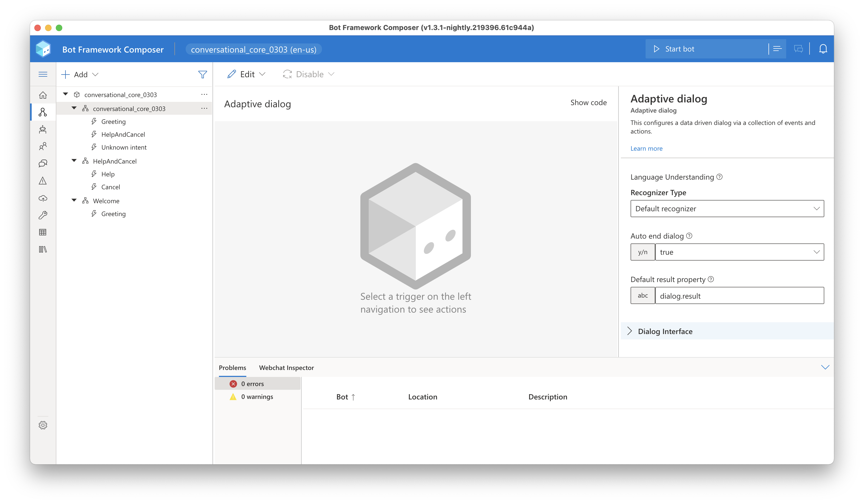Select the Problems tab
This screenshot has width=864, height=504.
pos(232,368)
